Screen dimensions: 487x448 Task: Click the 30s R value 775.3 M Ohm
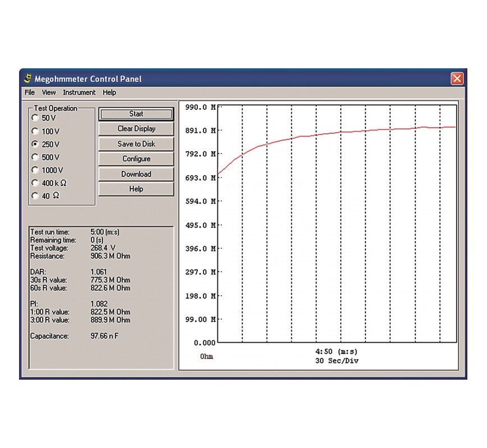tap(110, 280)
